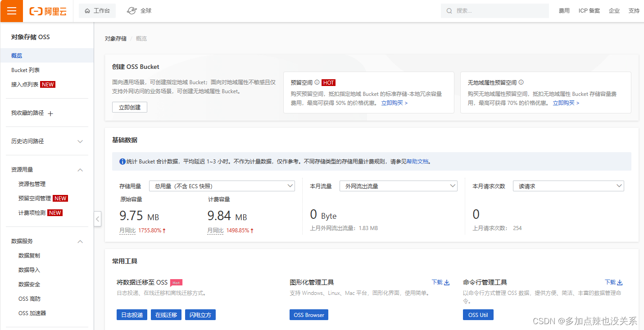Open the 本月请求次数 读请求 dropdown
Screen dimensions: 644x330
(x=568, y=186)
